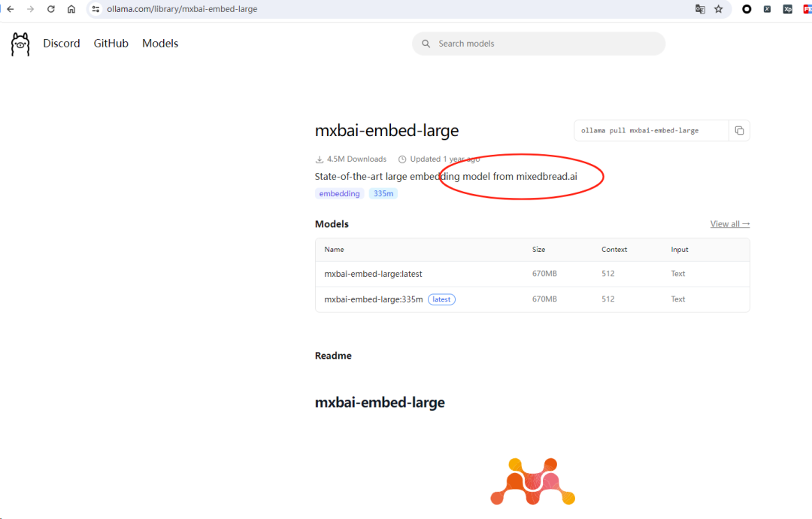Viewport: 812px width, 519px height.
Task: Click the mixedbread logo image
Action: pos(533,481)
